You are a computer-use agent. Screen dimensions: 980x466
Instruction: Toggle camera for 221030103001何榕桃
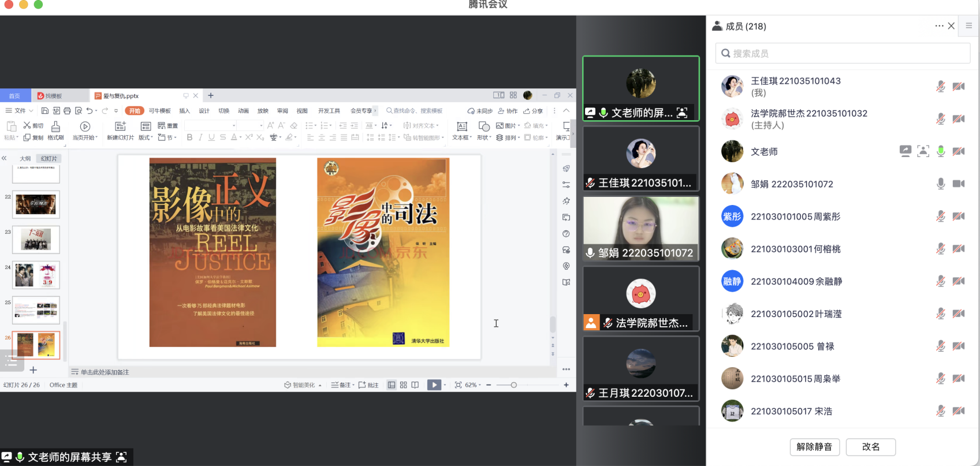tap(959, 249)
